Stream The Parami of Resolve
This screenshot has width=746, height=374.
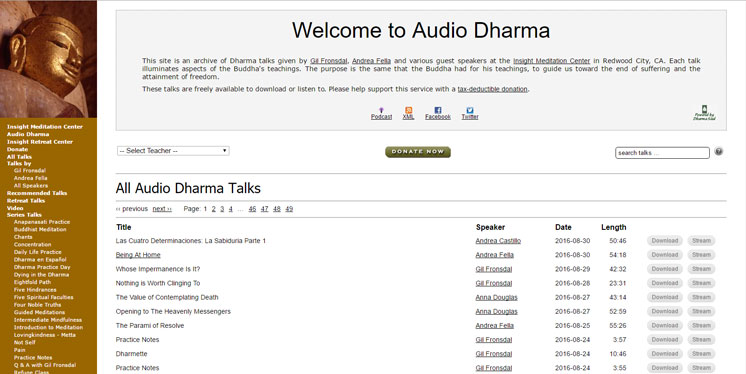tap(701, 325)
